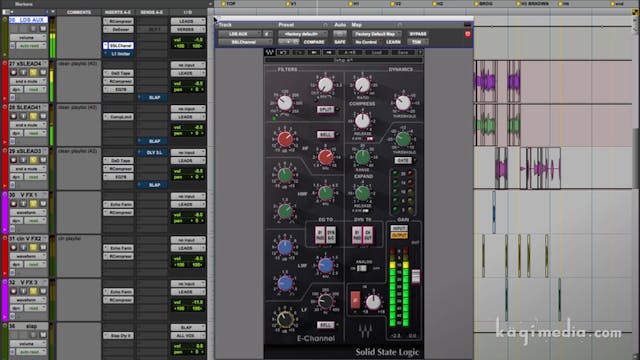Open the VERSES output dropdown on LDB AUX
This screenshot has height=360, width=640.
pos(188,29)
